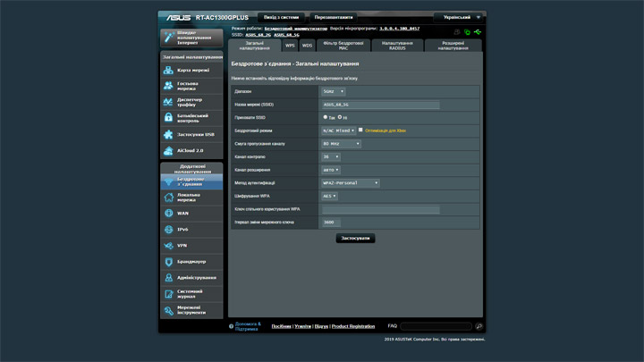
Task: Open System Log (Системний журнал) icon
Action: (x=168, y=294)
